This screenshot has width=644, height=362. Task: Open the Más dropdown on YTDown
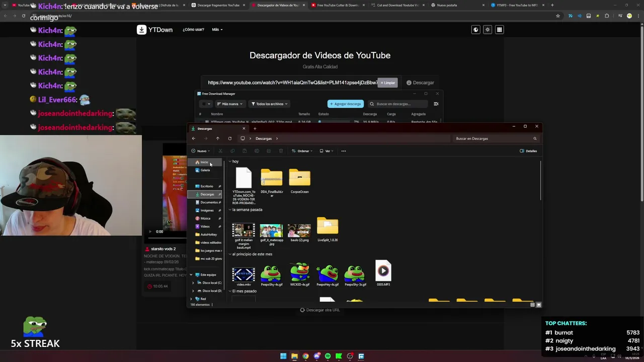click(217, 30)
